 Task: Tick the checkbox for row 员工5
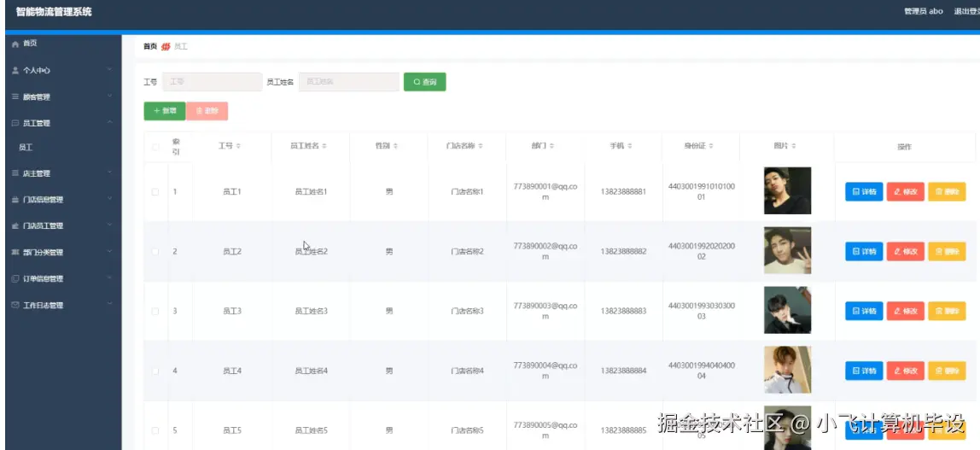pyautogui.click(x=155, y=430)
